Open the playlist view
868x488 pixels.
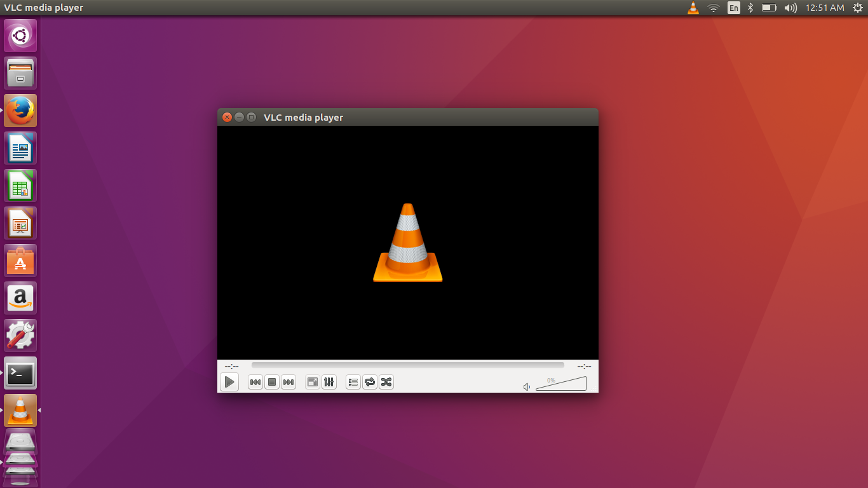tap(353, 382)
